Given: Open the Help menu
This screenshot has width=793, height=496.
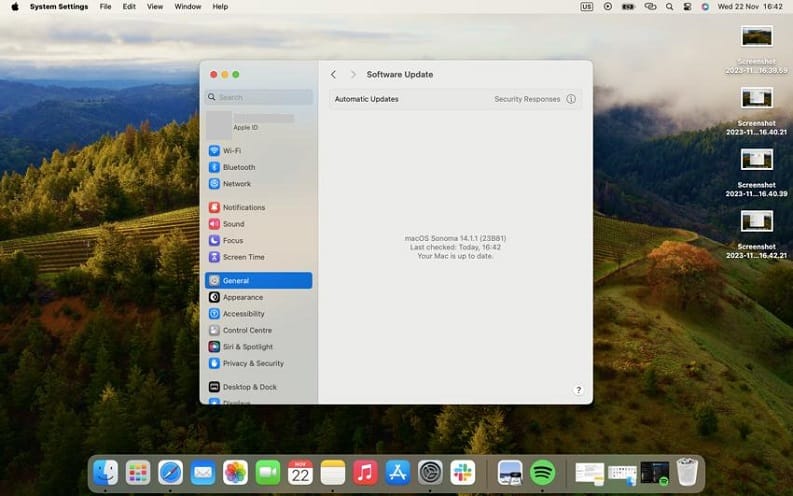Looking at the screenshot, I should click(220, 7).
